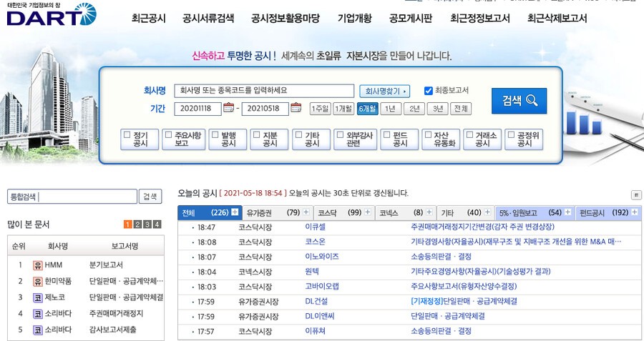Click the integrated search 검색 button

click(x=150, y=197)
